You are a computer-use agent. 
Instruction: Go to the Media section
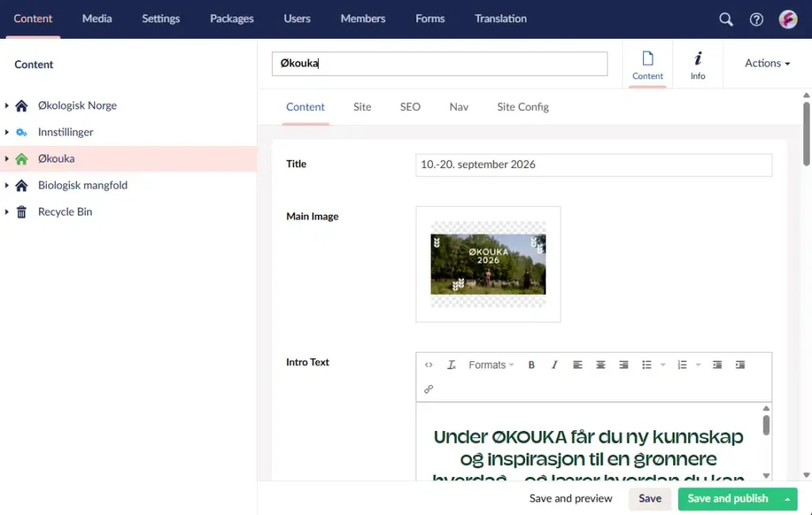point(97,18)
